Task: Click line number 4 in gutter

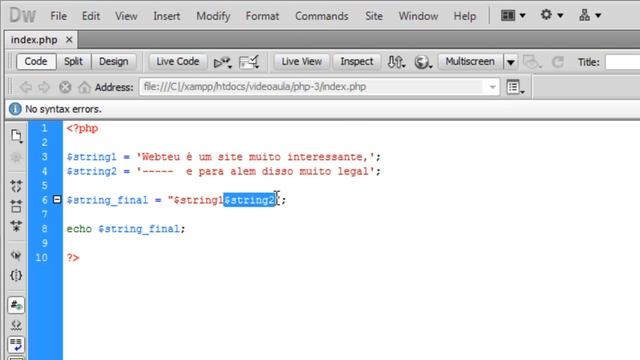Action: (44, 171)
